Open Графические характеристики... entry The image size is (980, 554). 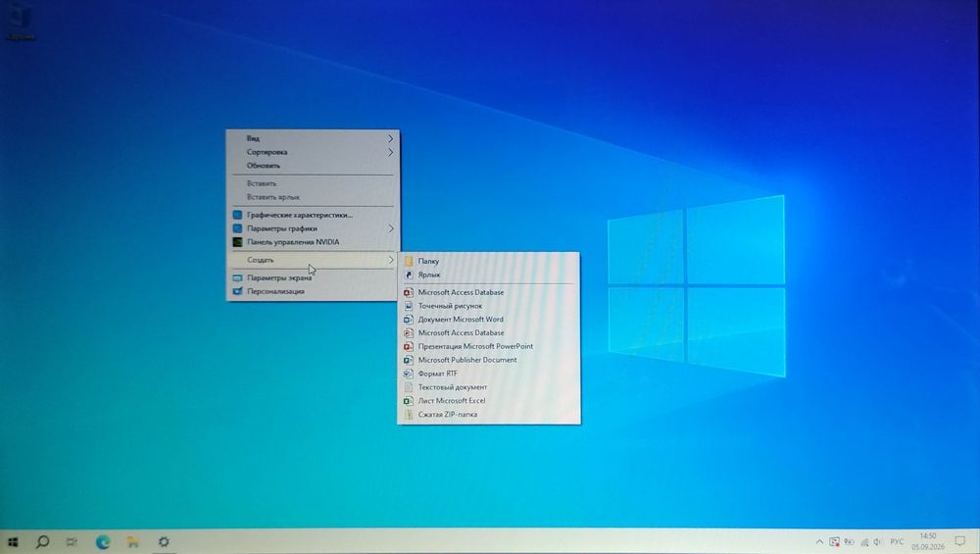[313, 215]
